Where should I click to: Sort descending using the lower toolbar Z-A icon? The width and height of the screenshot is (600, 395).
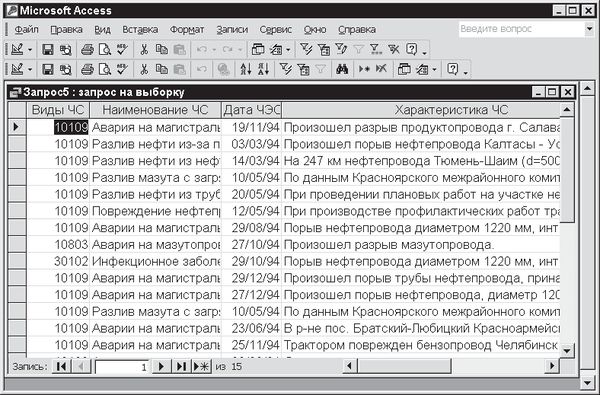(263, 69)
